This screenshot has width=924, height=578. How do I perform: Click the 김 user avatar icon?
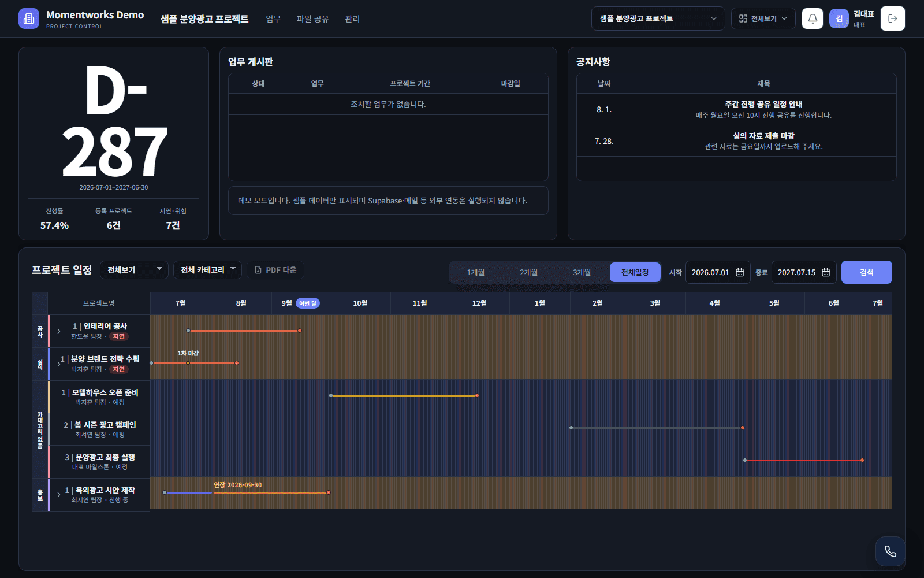tap(839, 18)
